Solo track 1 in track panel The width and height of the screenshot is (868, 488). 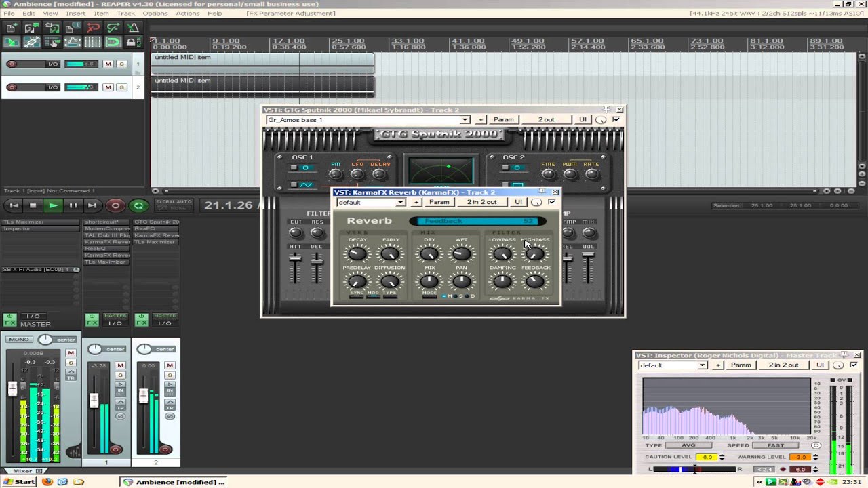[121, 64]
